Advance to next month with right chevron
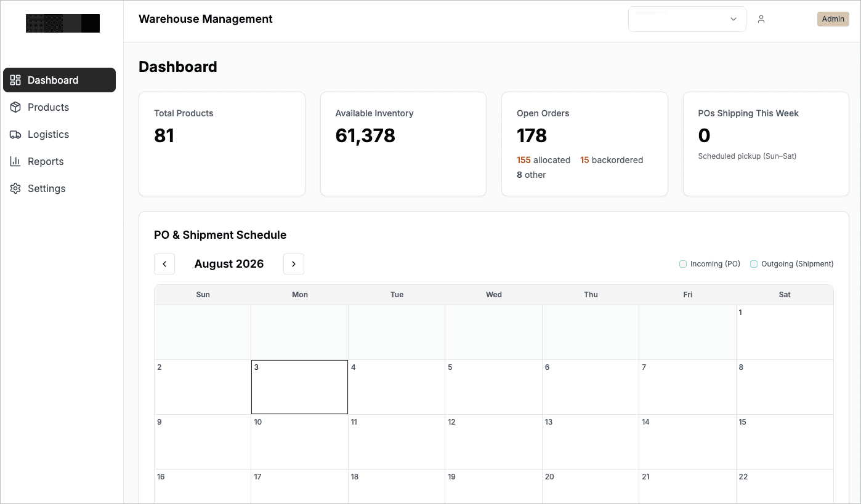This screenshot has width=861, height=504. click(294, 264)
